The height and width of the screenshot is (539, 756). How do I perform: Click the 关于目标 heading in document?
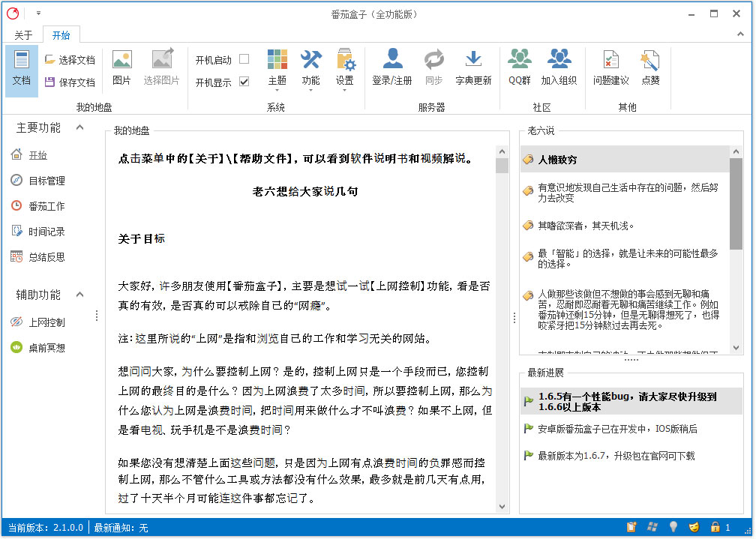tap(141, 238)
